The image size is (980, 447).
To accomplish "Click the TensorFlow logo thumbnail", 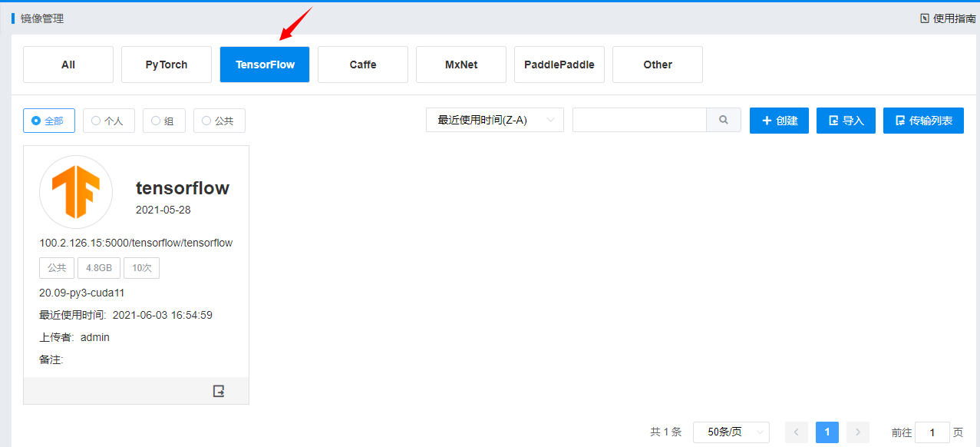I will tap(76, 192).
